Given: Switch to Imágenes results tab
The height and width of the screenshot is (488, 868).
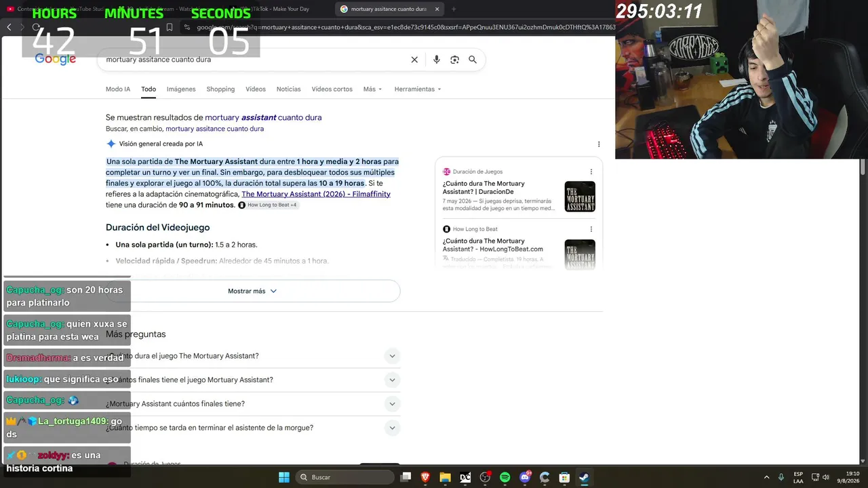Looking at the screenshot, I should pos(181,89).
